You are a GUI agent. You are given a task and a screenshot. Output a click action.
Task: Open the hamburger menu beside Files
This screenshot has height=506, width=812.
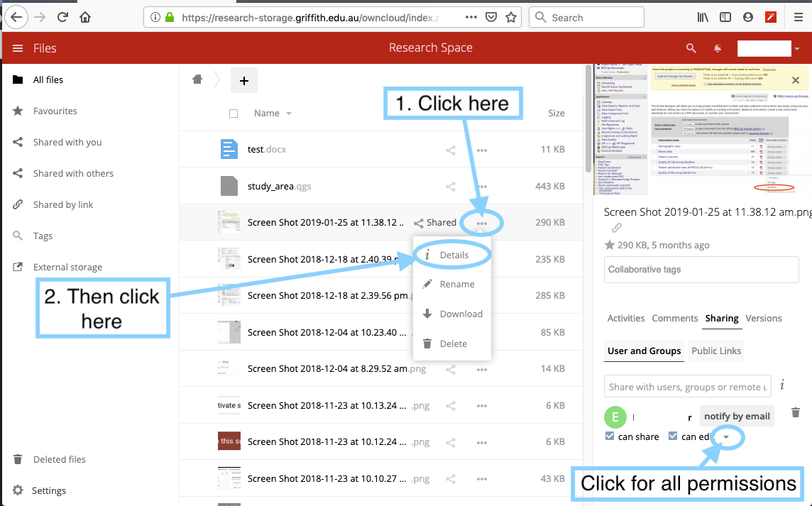pos(18,48)
